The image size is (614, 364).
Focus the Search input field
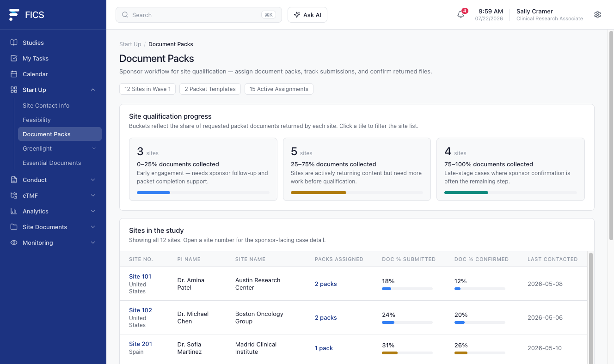pos(199,15)
